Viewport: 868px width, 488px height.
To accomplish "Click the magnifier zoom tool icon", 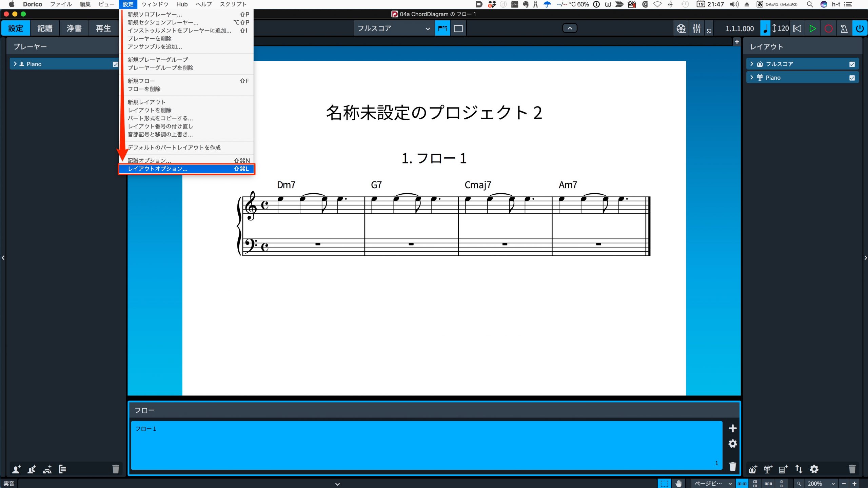I will click(x=798, y=484).
